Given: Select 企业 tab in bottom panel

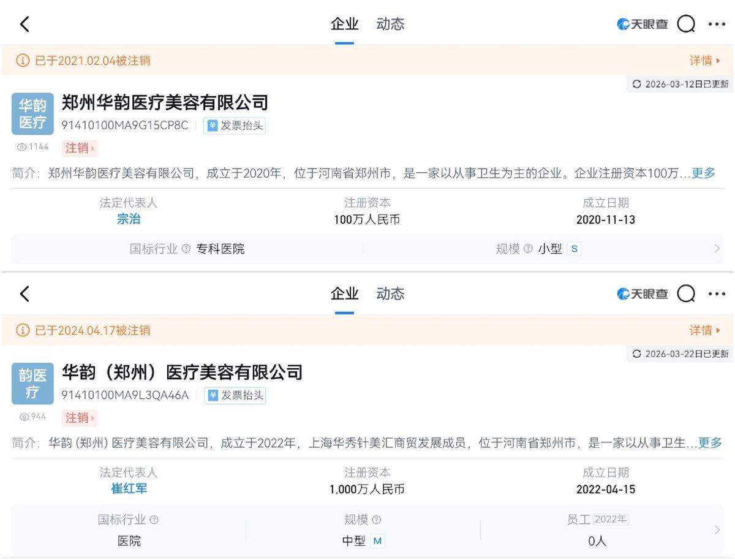Looking at the screenshot, I should (x=344, y=294).
